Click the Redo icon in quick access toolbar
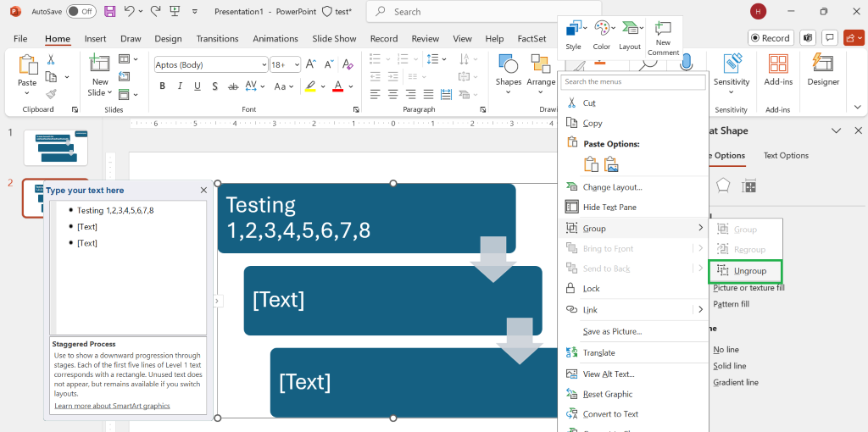 click(156, 11)
